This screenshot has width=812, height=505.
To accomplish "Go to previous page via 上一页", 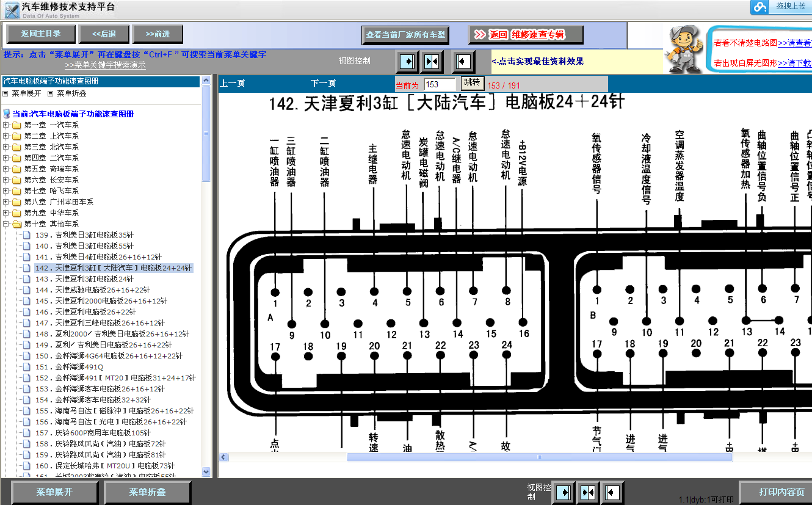I will coord(233,84).
